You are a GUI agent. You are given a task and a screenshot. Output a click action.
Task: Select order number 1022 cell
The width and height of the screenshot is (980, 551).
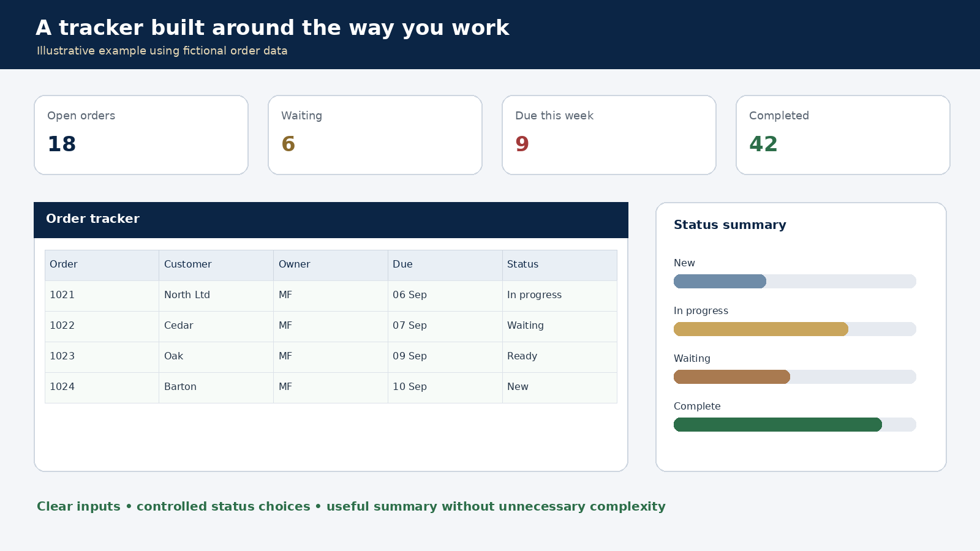tap(102, 326)
